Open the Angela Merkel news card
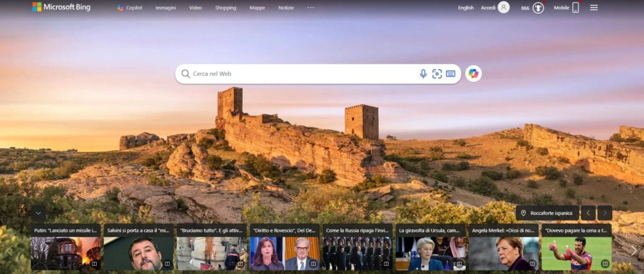 [504, 248]
